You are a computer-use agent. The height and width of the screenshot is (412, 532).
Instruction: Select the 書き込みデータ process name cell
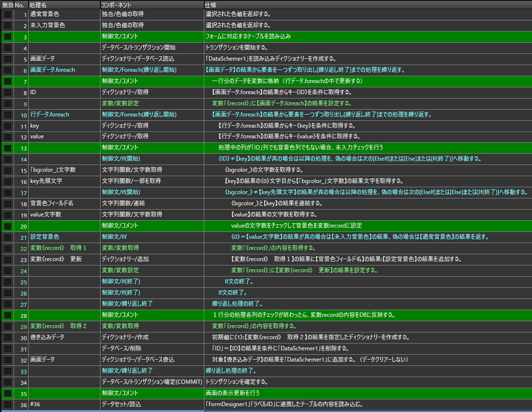pyautogui.click(x=48, y=337)
